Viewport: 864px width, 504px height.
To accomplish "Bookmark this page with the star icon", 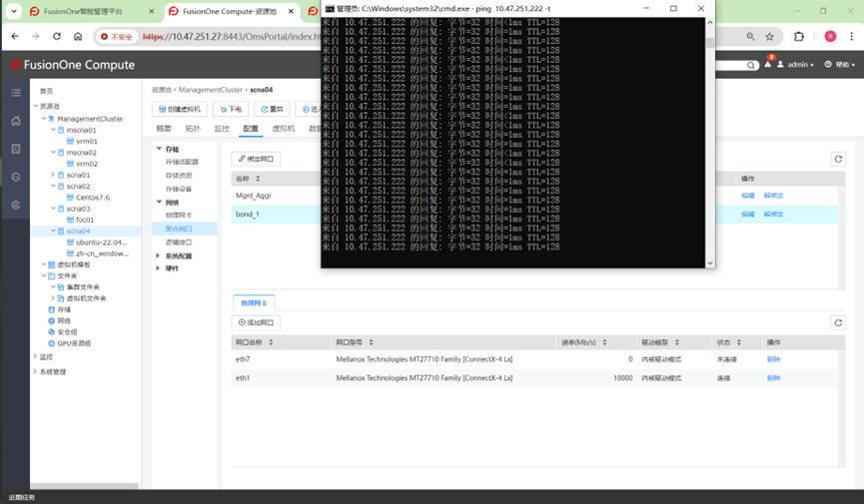I will (x=770, y=36).
